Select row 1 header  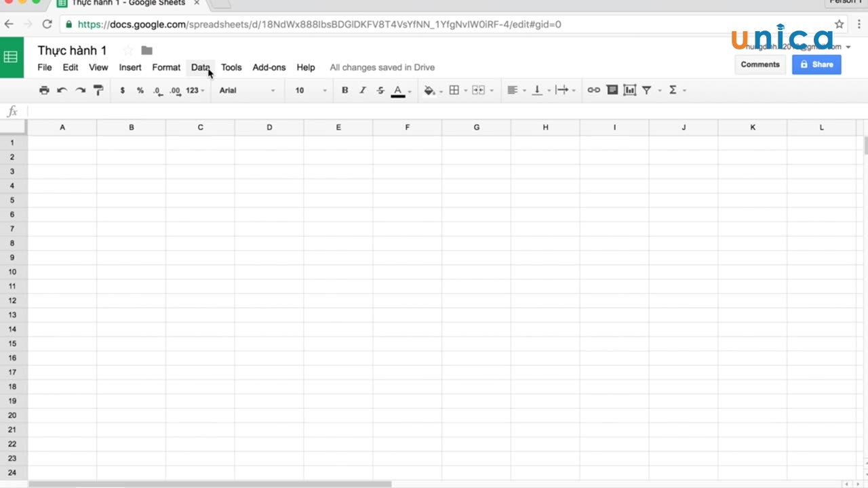tap(12, 143)
